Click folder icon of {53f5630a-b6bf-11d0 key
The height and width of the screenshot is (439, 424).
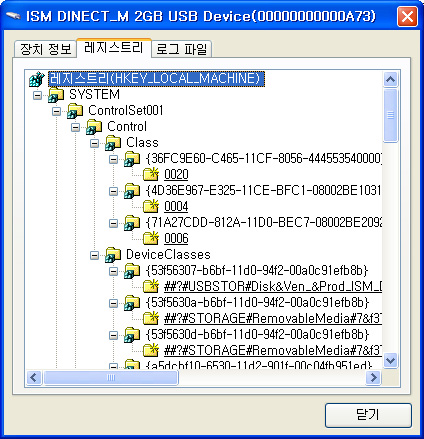click(132, 303)
